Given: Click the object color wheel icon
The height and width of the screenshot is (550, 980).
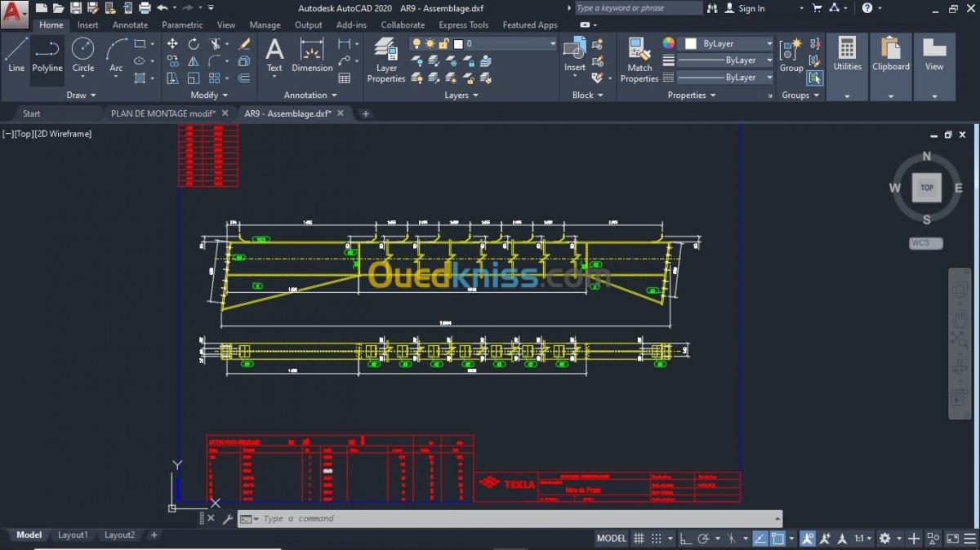Looking at the screenshot, I should (669, 43).
